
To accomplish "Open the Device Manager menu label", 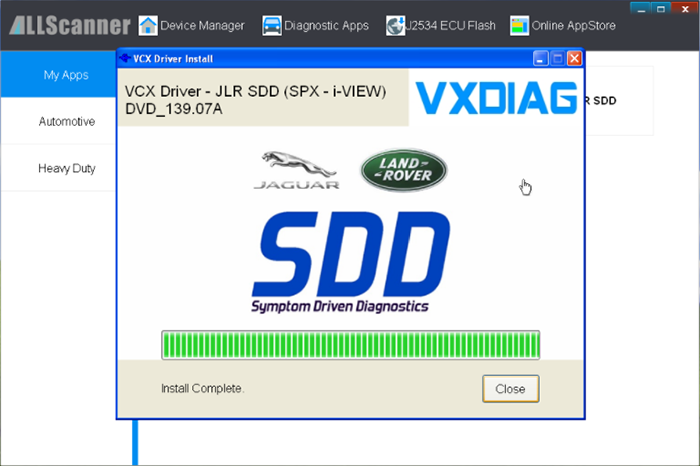I will tap(202, 26).
